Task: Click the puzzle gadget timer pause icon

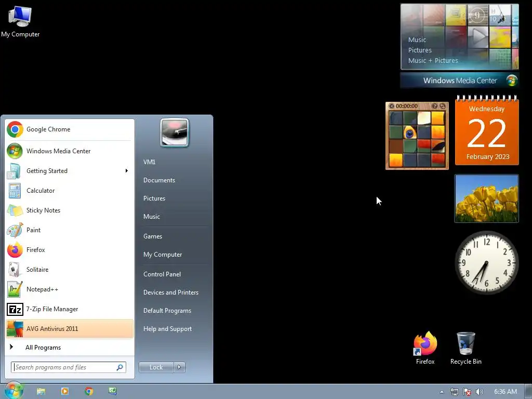Action: click(391, 106)
